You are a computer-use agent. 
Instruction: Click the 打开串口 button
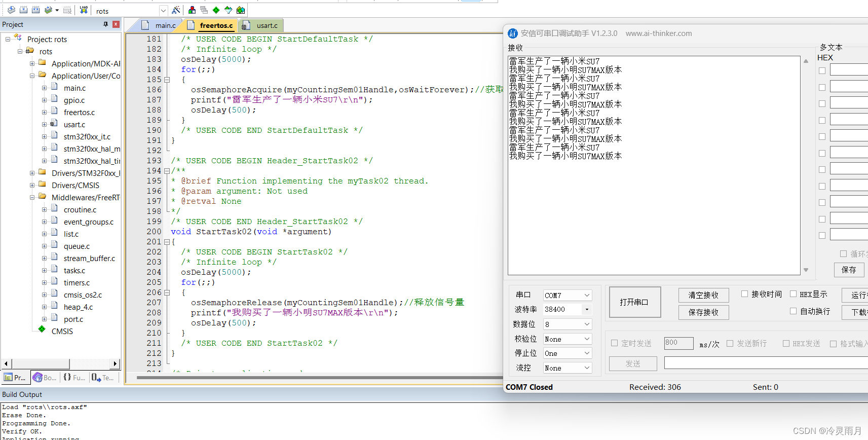click(x=634, y=302)
